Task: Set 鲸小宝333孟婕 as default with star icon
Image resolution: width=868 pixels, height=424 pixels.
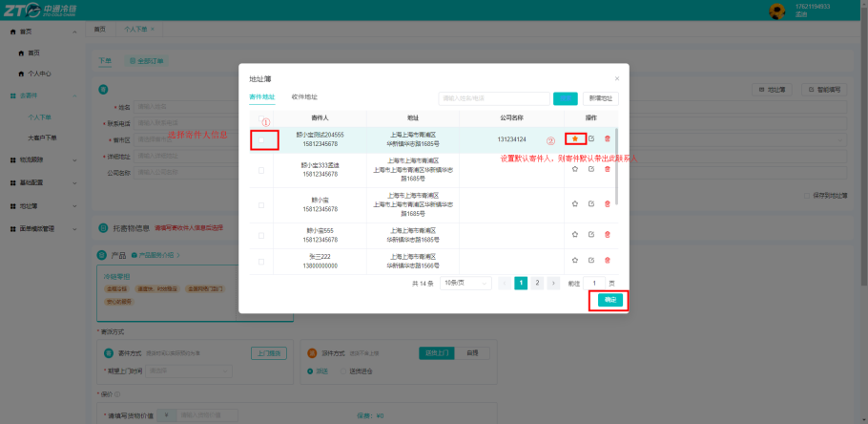Action: tap(574, 169)
